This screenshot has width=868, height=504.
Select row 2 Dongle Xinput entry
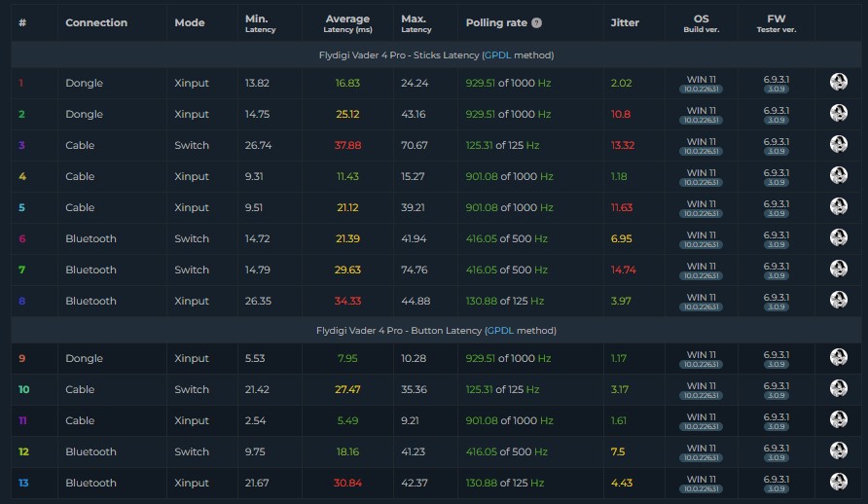pyautogui.click(x=436, y=114)
